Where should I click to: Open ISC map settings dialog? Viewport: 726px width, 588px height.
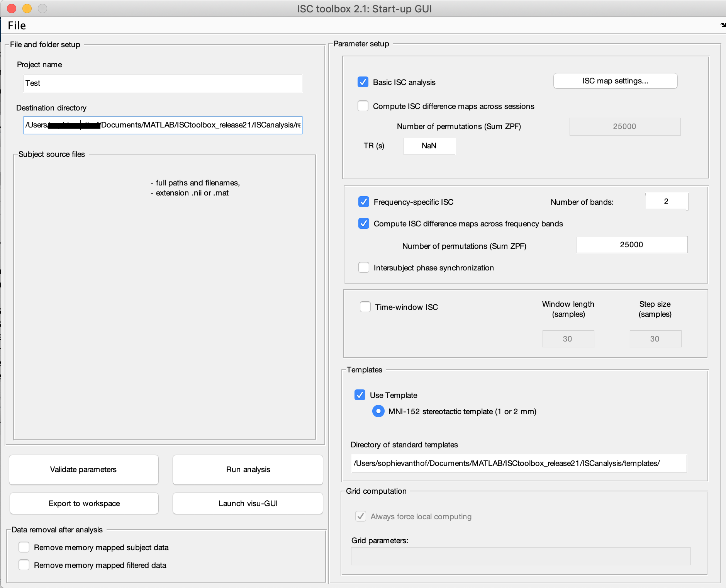[x=615, y=81]
